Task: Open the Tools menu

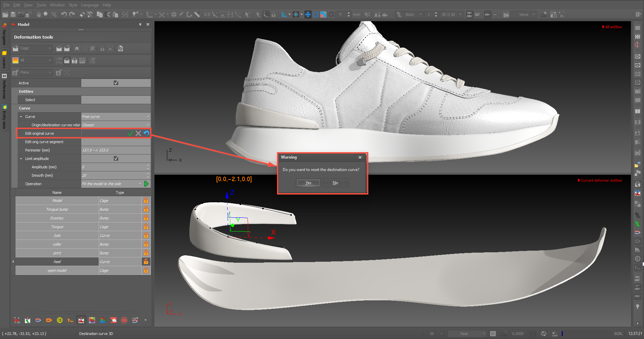Action: (41, 5)
